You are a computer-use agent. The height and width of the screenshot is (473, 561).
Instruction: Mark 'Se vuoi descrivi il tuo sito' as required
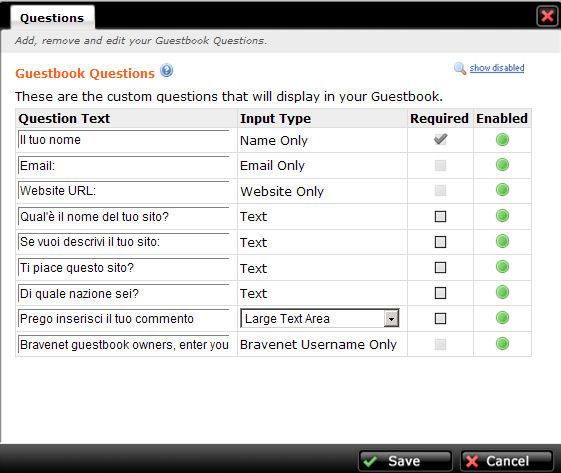pos(440,242)
